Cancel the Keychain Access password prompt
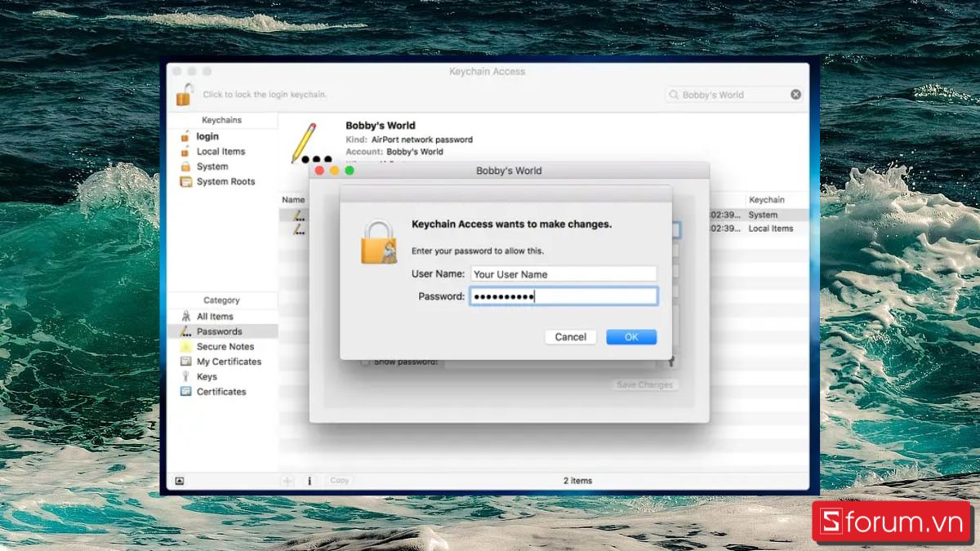The image size is (980, 551). (570, 337)
